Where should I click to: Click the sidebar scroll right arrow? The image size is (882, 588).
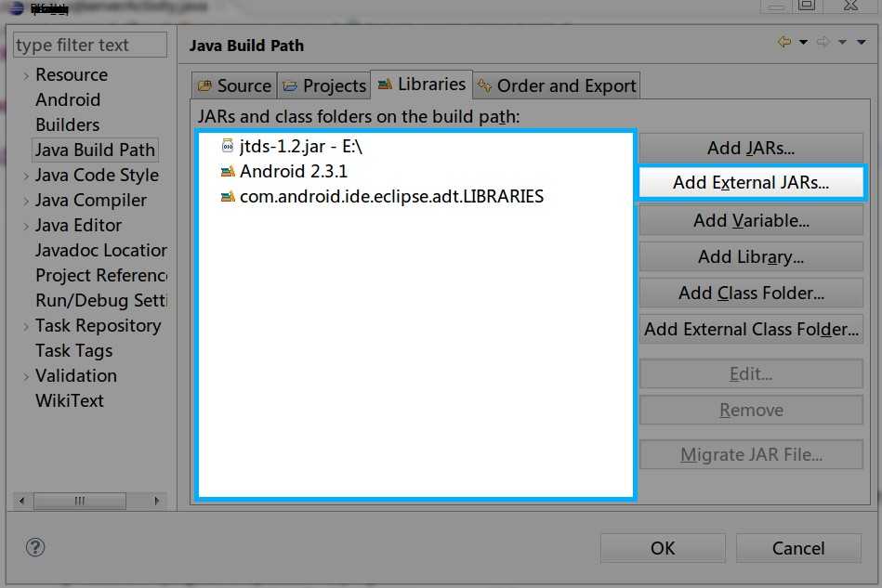(157, 501)
